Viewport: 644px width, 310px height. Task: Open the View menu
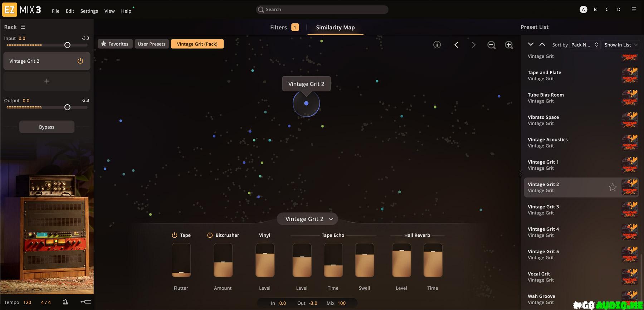109,11
